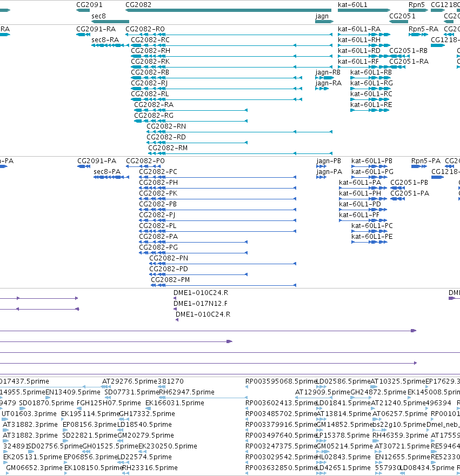Click the CG2082-RM transcript label
This screenshot has width=460, height=476.
(168, 148)
